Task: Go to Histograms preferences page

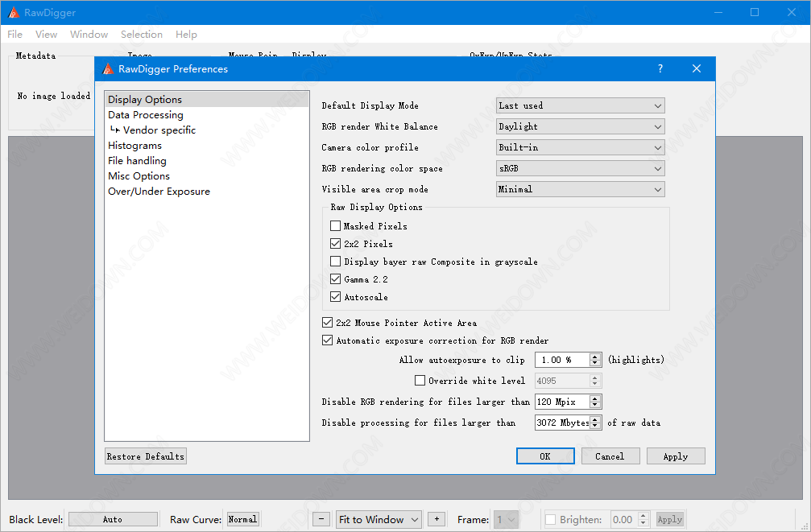Action: pos(207,146)
